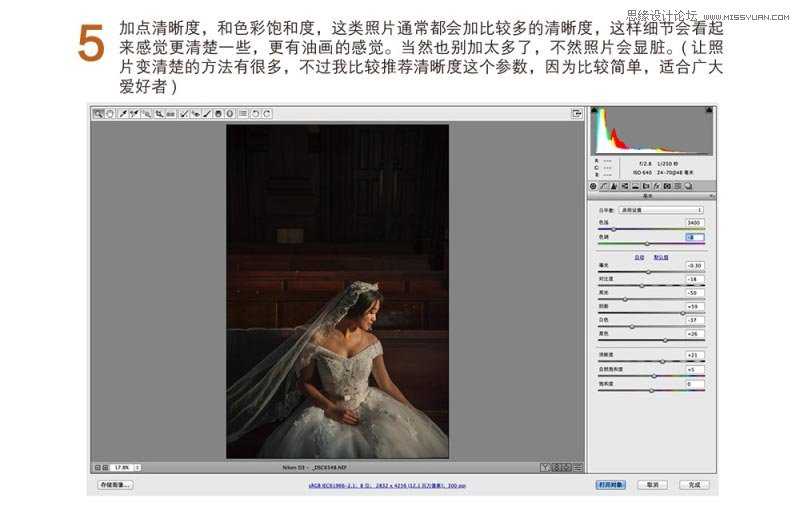Click the Cancel button
Image resolution: width=800 pixels, height=508 pixels.
pos(653,485)
